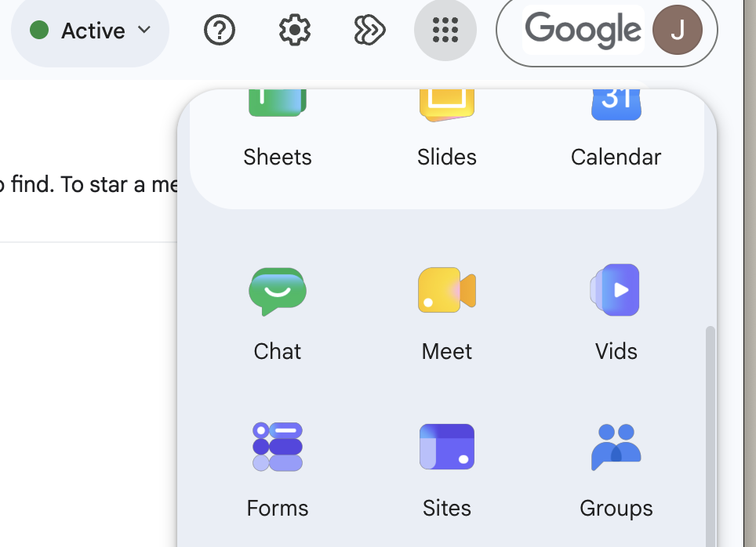Click the Google logo in account button

583,31
